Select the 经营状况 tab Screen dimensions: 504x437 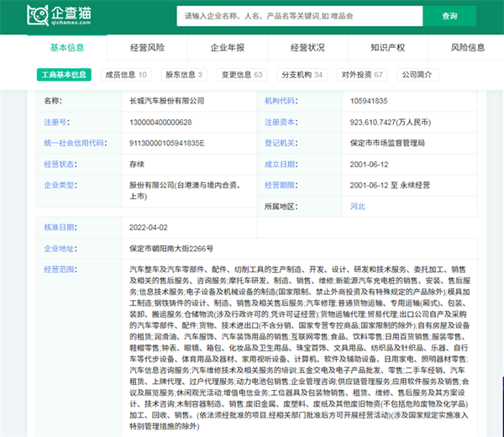pyautogui.click(x=307, y=48)
